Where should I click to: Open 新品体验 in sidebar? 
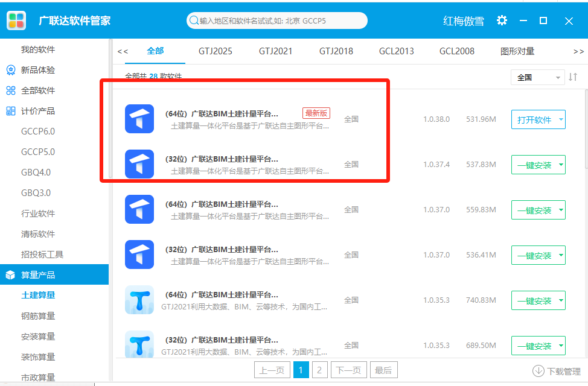(38, 70)
